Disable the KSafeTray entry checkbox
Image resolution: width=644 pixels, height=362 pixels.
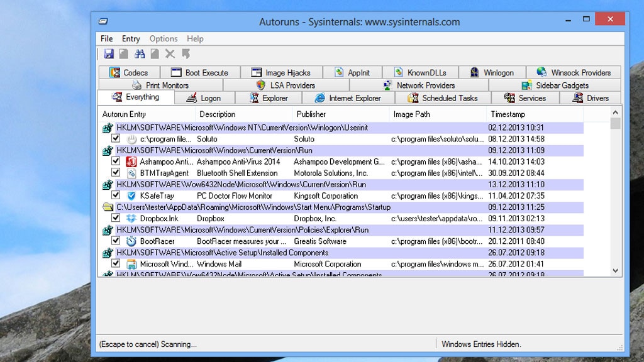point(116,195)
